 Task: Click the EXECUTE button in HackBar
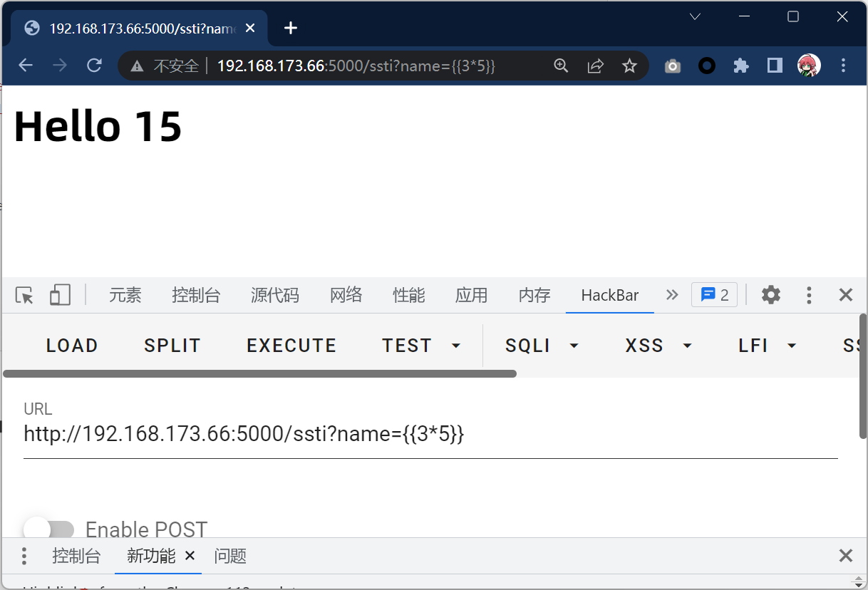tap(291, 346)
